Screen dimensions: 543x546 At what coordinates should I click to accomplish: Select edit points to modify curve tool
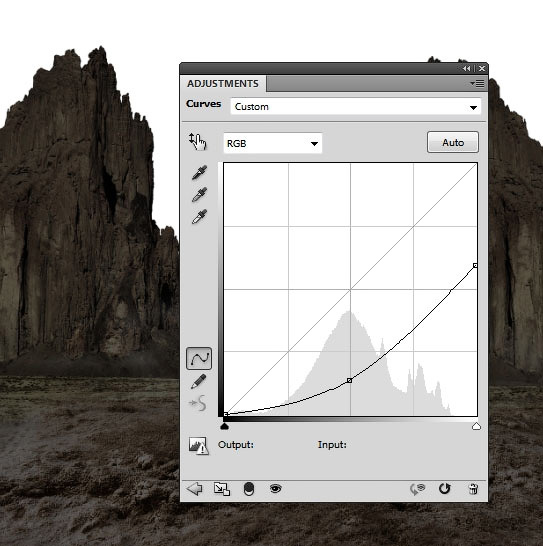199,358
